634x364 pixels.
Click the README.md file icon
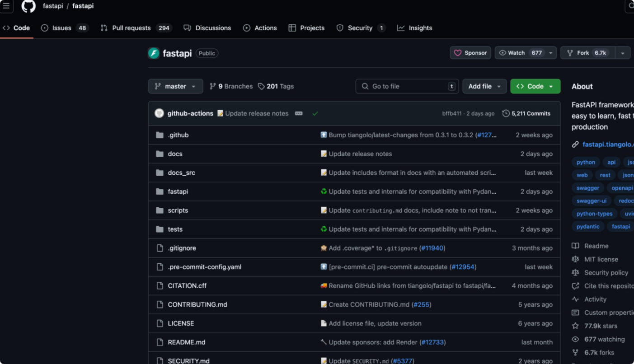(x=160, y=342)
